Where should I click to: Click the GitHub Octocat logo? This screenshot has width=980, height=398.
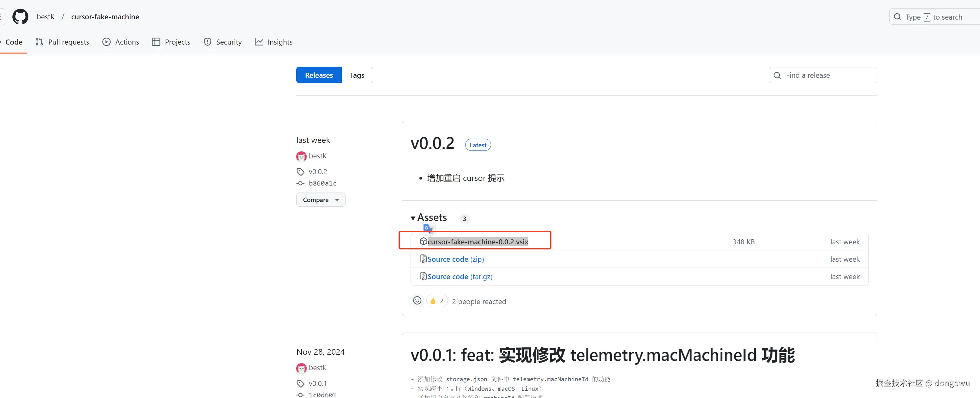pyautogui.click(x=20, y=17)
